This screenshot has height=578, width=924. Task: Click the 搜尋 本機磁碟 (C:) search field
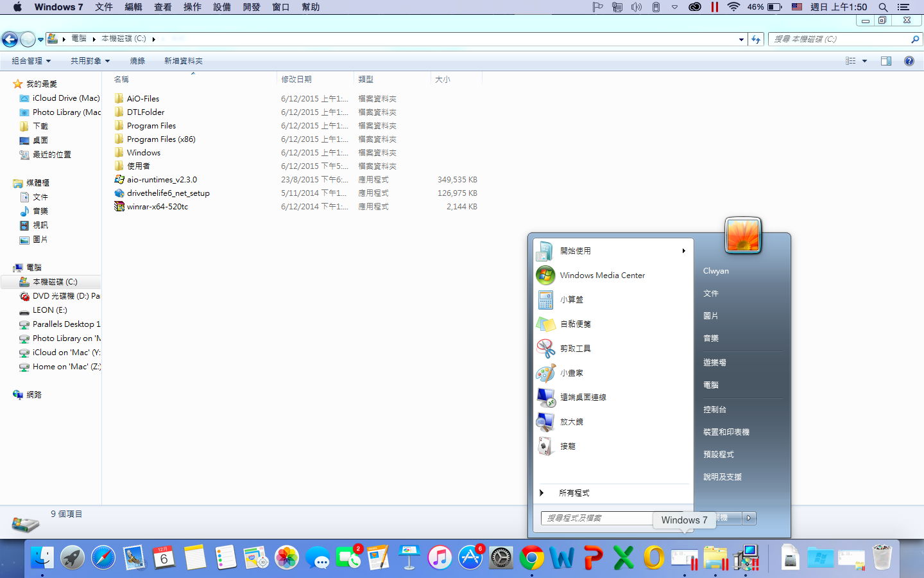845,39
